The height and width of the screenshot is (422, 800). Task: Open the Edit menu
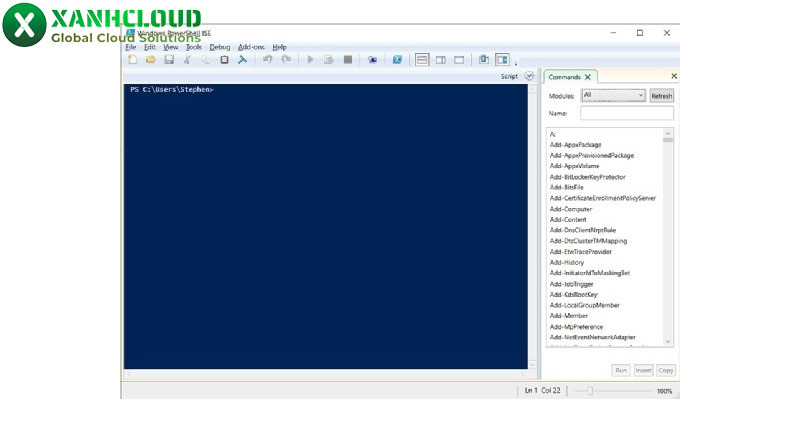(x=149, y=47)
